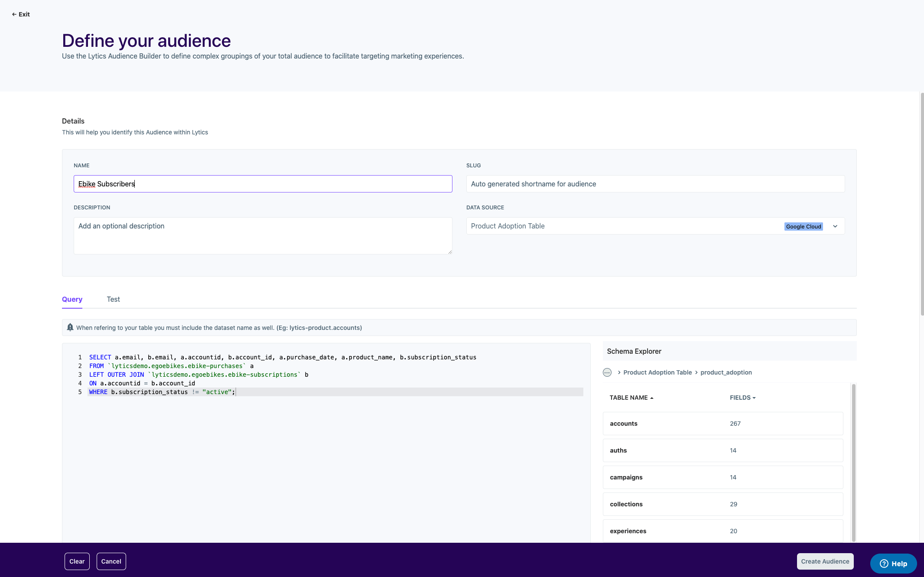Image resolution: width=924 pixels, height=577 pixels.
Task: Click the ellipsis icon in Schema Explorer breadcrumb
Action: (x=607, y=372)
